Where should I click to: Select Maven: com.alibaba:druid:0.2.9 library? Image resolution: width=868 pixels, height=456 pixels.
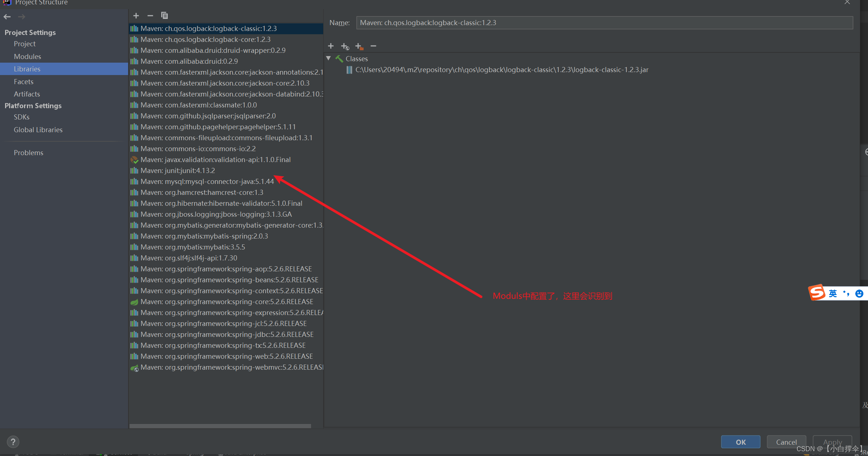[226, 61]
